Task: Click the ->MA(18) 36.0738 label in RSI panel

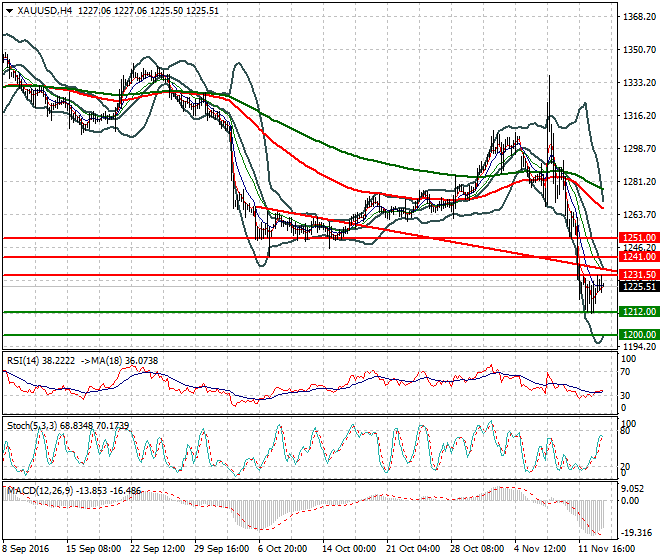Action: 119,361
